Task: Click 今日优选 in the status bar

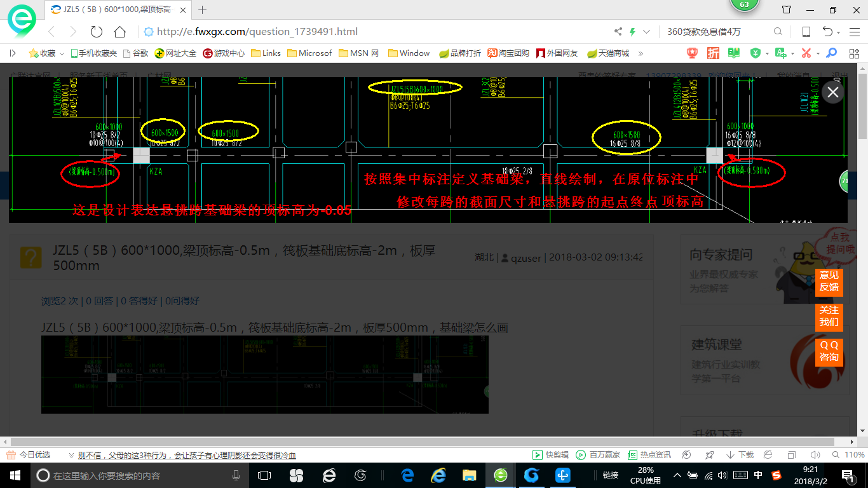Action: 29,455
